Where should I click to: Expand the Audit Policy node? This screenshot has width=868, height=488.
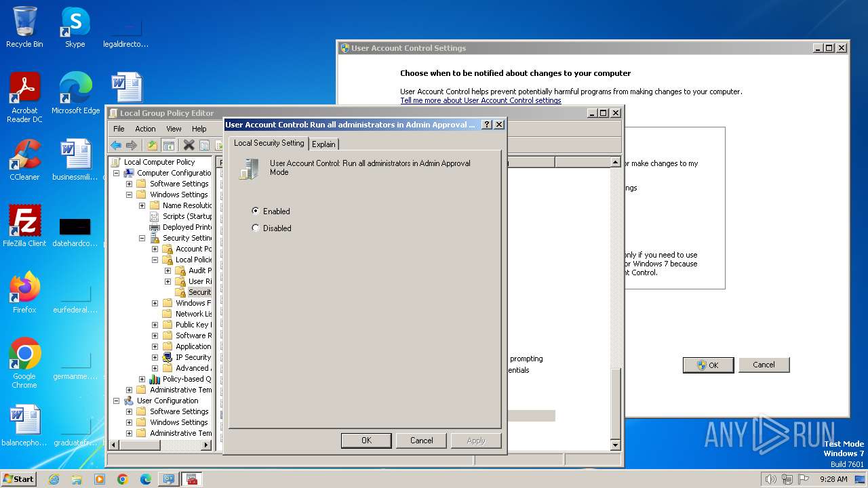pos(167,270)
